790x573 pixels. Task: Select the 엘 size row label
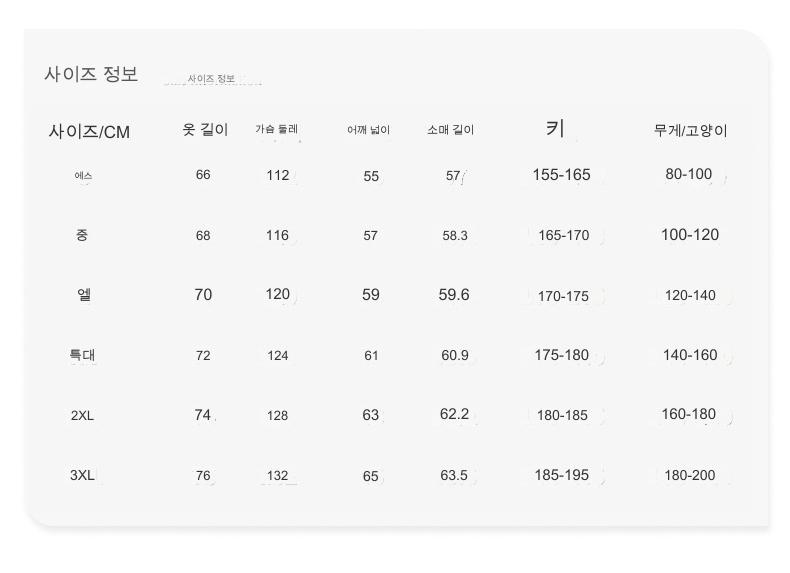(x=84, y=295)
